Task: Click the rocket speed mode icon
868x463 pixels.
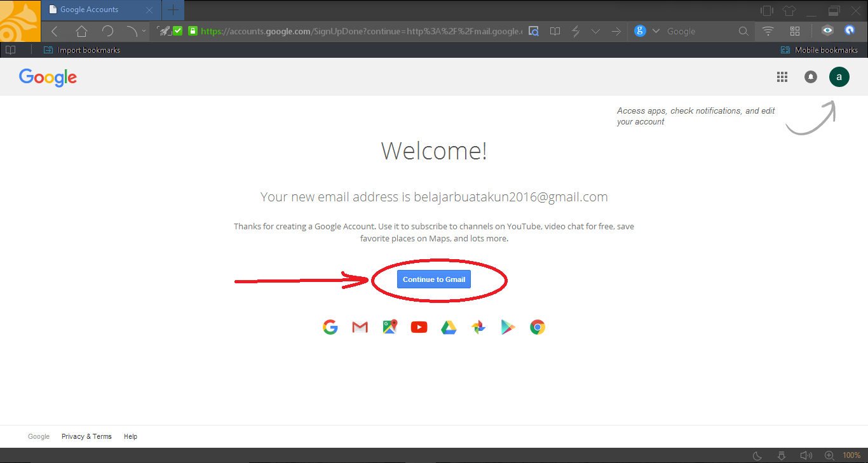Action: tap(164, 30)
